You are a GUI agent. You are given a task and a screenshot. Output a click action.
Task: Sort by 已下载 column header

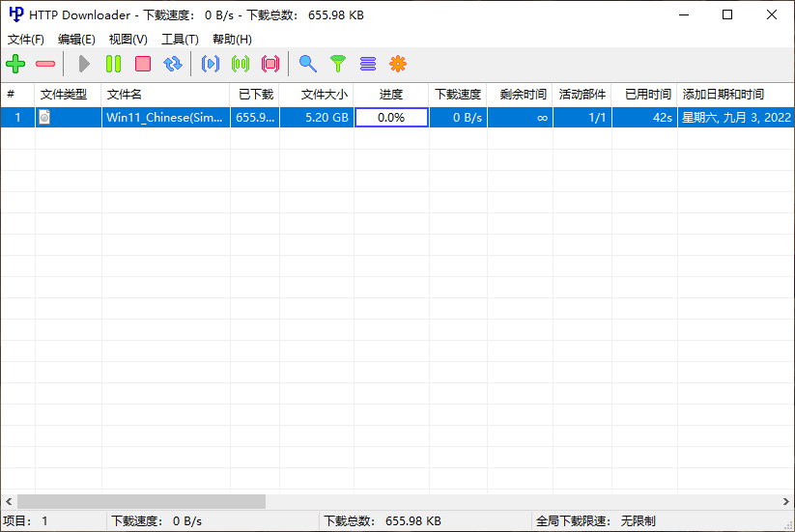click(255, 95)
